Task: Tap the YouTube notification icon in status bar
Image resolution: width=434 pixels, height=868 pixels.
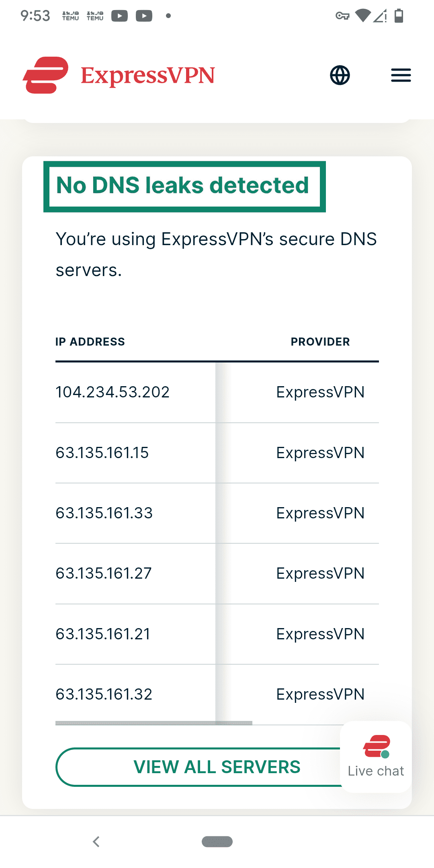Action: click(x=120, y=16)
